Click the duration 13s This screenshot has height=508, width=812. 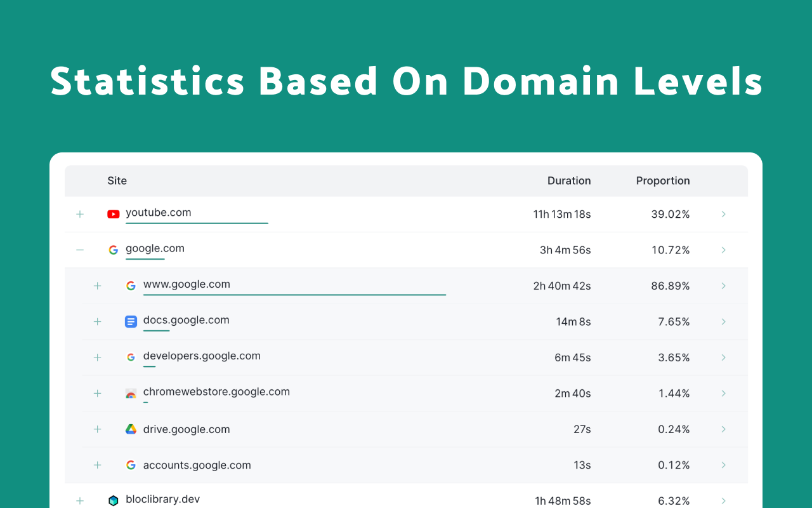tap(582, 465)
